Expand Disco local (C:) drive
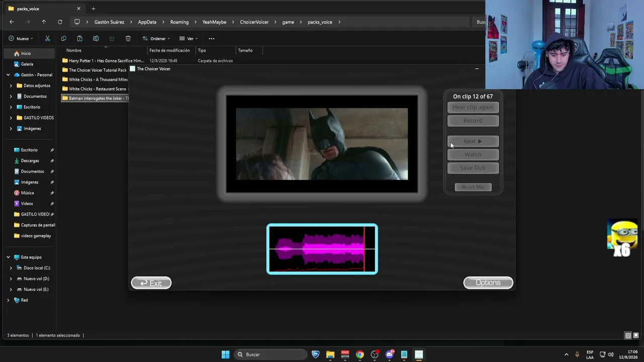 (11, 268)
